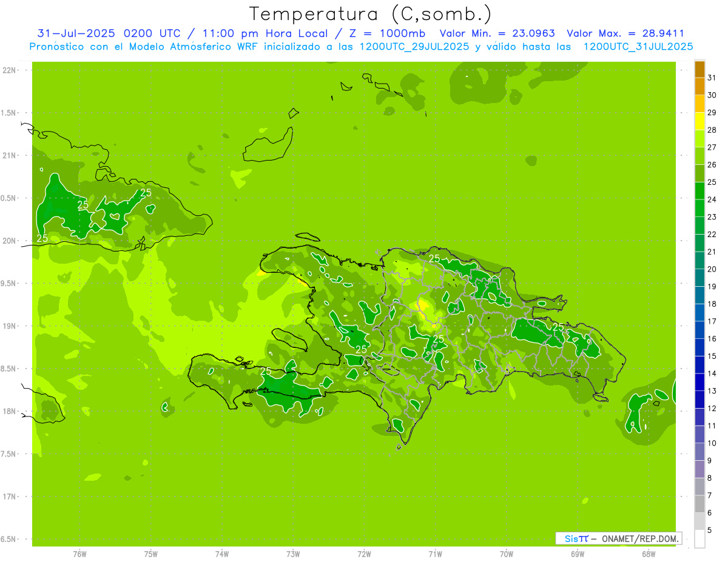Click the '71W' longitude axis label
This screenshot has height=562, width=728.
[435, 554]
